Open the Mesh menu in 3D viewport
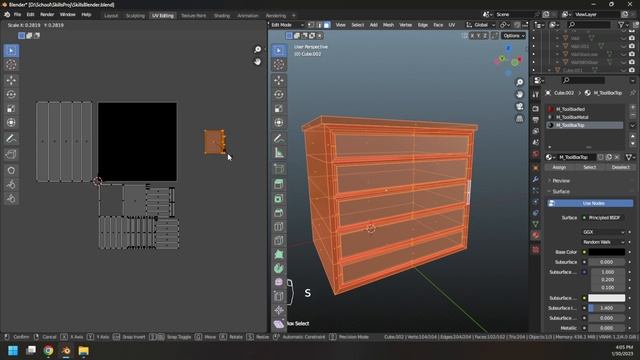The height and width of the screenshot is (360, 640). click(388, 25)
